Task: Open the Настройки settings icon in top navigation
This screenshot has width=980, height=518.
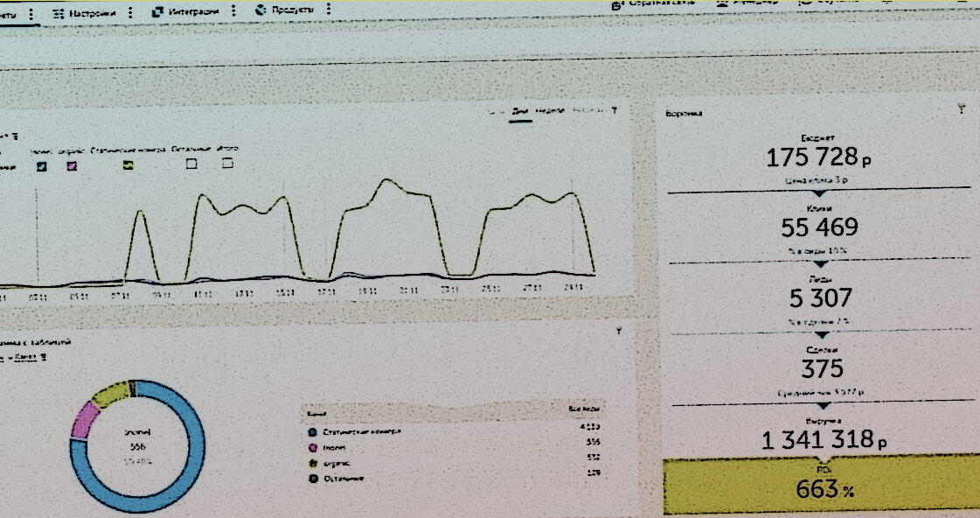Action: (x=58, y=13)
